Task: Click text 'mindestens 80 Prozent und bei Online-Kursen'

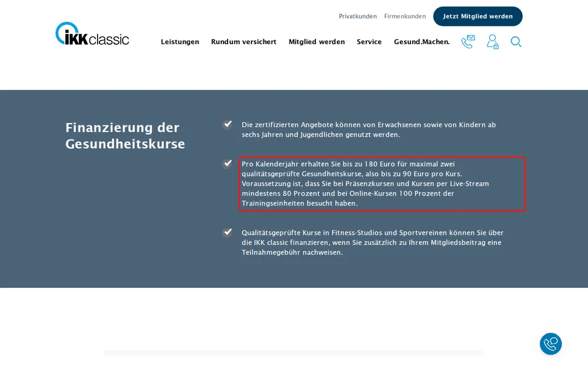Action: coord(319,193)
